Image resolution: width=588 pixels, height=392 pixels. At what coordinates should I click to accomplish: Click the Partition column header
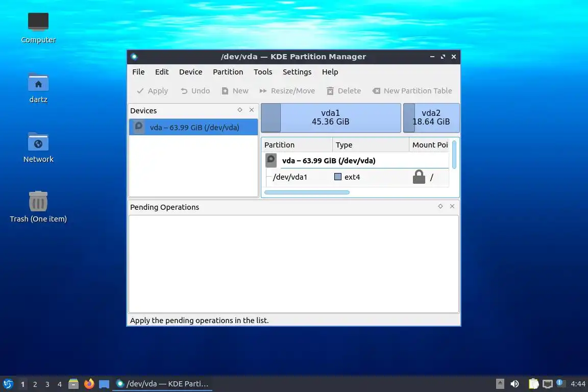297,145
